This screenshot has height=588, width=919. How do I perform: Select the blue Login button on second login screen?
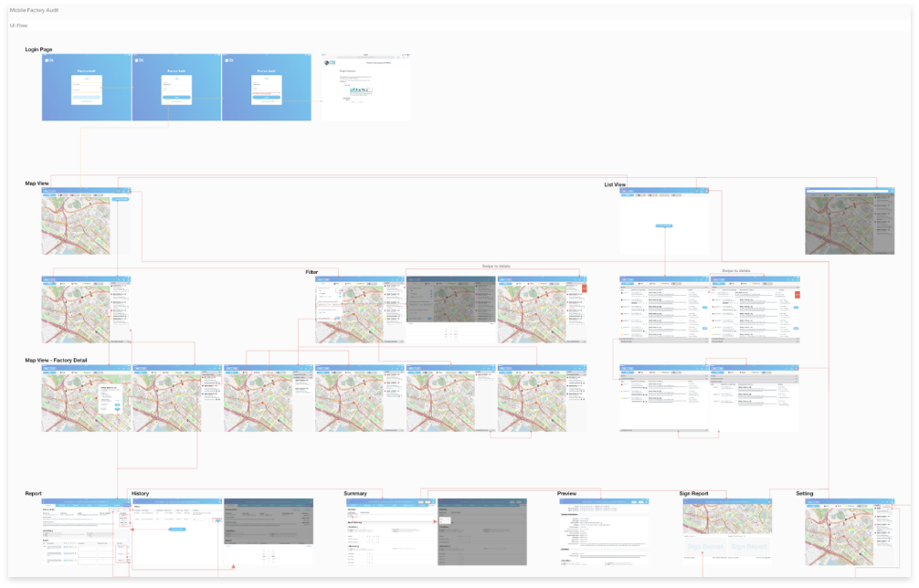(176, 97)
